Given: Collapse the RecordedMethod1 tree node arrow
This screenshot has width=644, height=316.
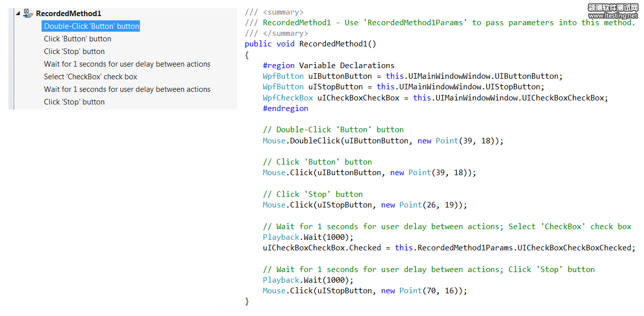Looking at the screenshot, I should point(18,14).
